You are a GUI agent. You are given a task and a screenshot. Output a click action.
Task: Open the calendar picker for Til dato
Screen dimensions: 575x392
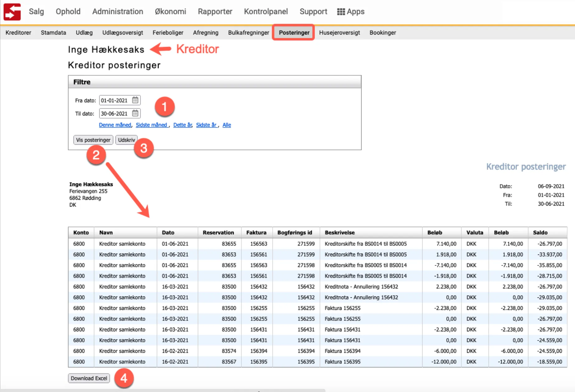pos(135,113)
